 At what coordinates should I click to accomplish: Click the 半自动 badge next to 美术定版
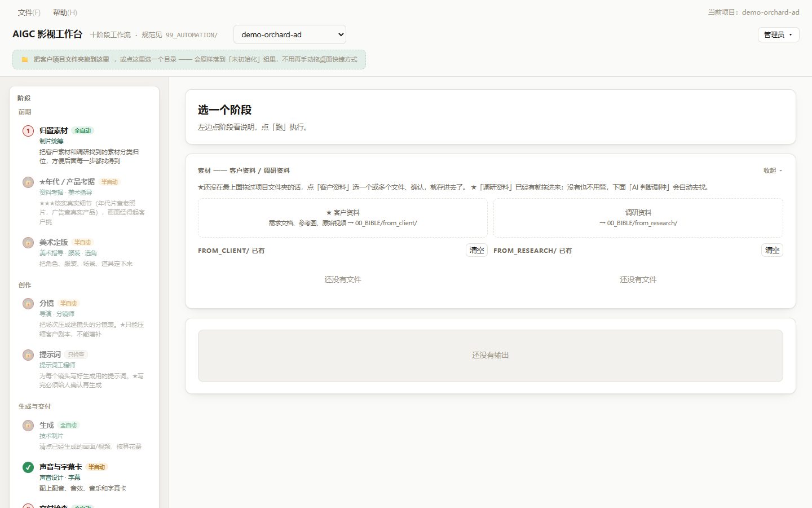coord(83,242)
